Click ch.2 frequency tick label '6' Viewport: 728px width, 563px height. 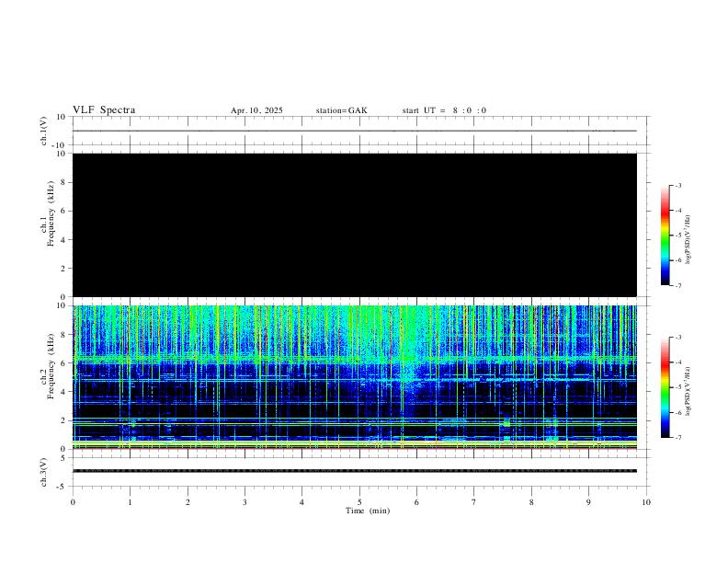tap(64, 363)
